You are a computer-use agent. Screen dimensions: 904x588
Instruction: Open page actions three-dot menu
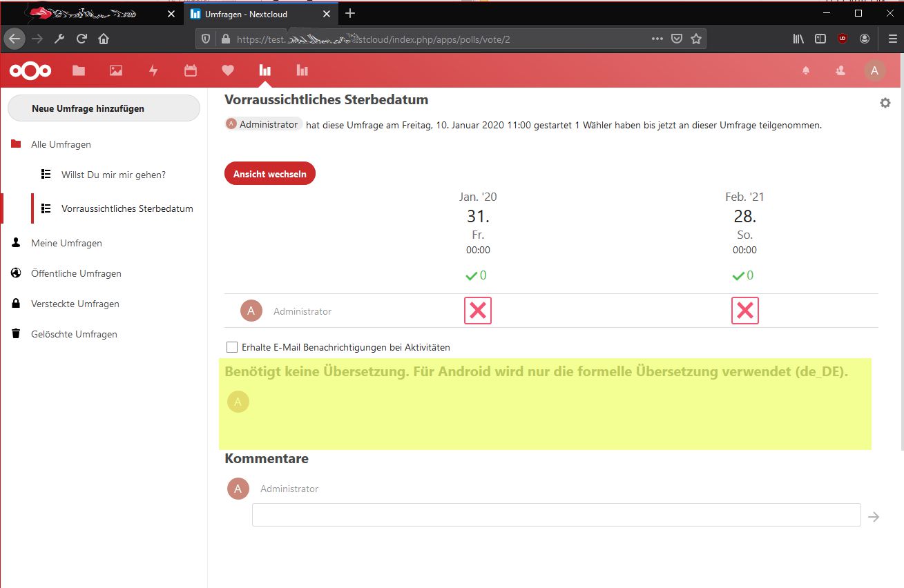[657, 39]
